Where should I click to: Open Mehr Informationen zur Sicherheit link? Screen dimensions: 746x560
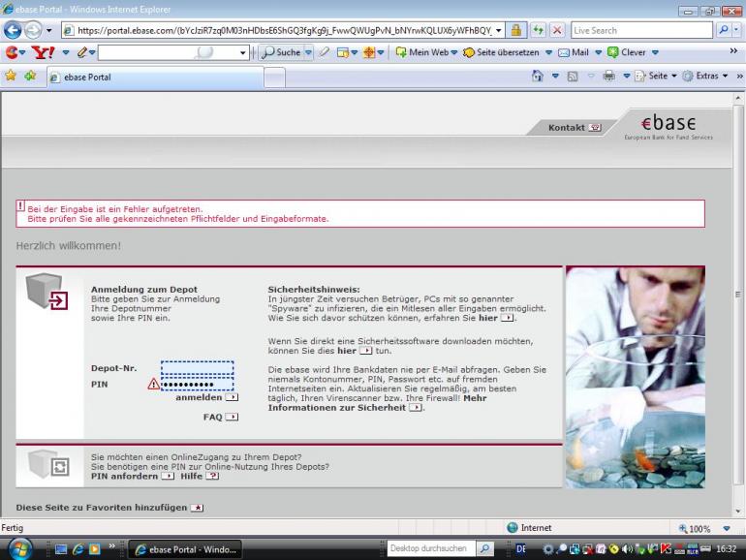click(x=377, y=403)
